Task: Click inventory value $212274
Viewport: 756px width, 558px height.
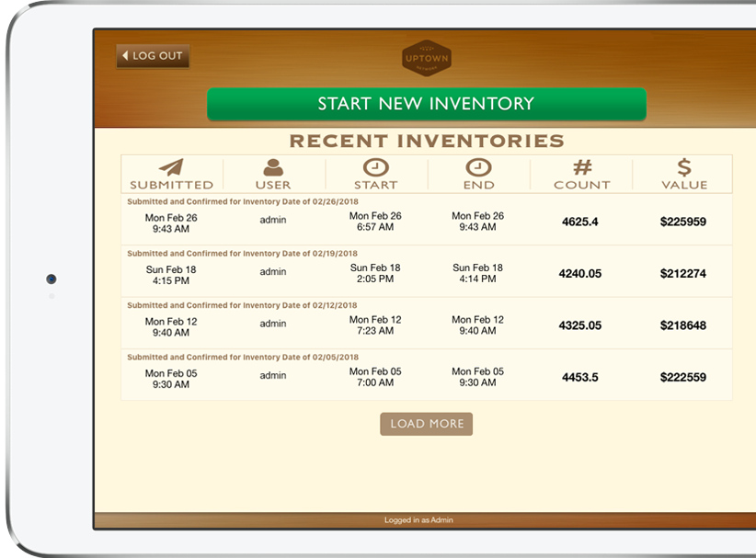Action: [x=683, y=274]
